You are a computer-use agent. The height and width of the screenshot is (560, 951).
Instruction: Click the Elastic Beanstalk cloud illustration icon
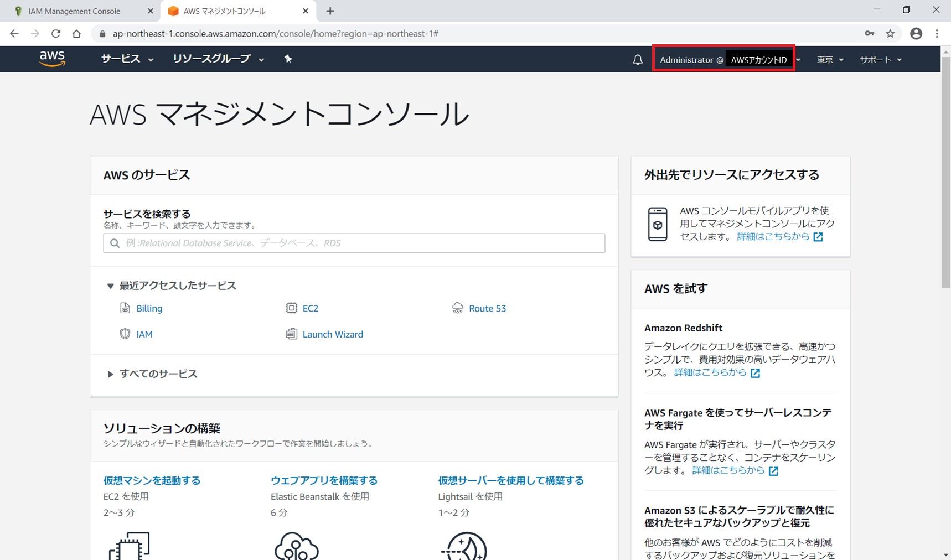(x=297, y=546)
